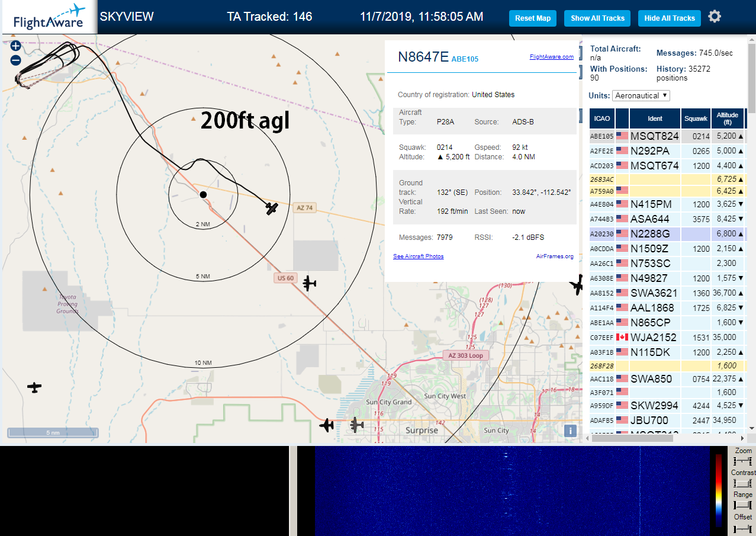Click the waterfall spectrum display
The width and height of the screenshot is (756, 536).
pos(513,491)
